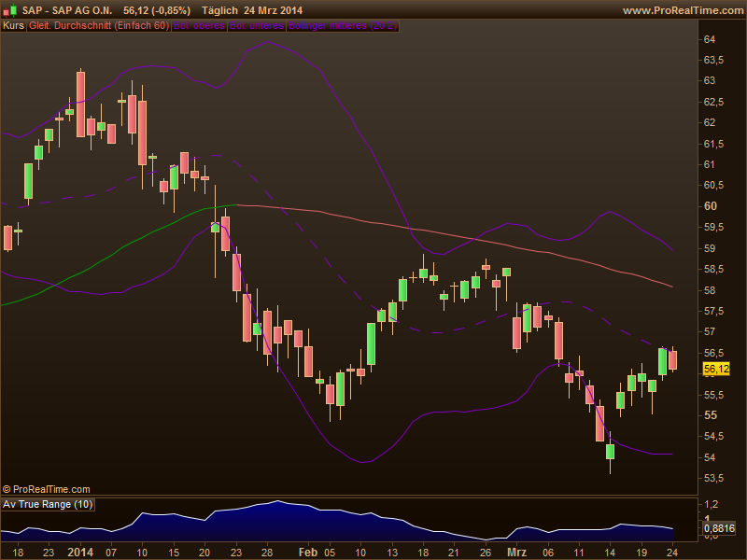747x560 pixels.
Task: Open Bollinger mittleres (20 2) label
Action: pyautogui.click(x=343, y=26)
